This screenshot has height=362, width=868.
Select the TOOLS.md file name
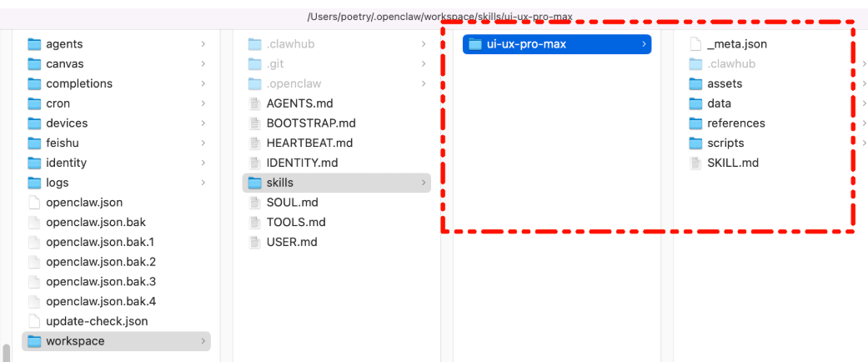pyautogui.click(x=296, y=223)
